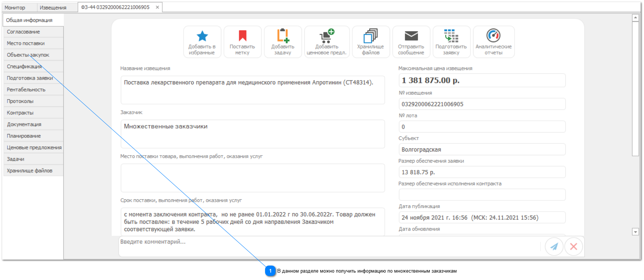The image size is (644, 280).
Task: Click the Размер обеспечения заявки field
Action: click(x=482, y=172)
